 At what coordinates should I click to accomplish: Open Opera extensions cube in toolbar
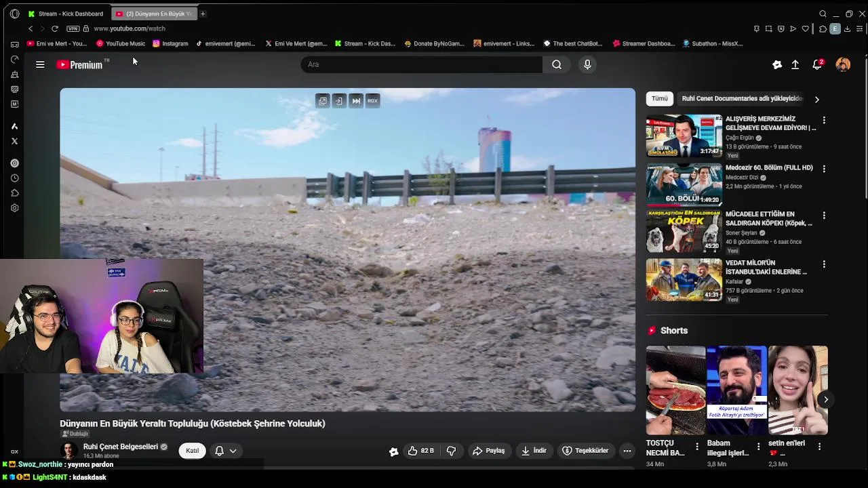coord(823,28)
